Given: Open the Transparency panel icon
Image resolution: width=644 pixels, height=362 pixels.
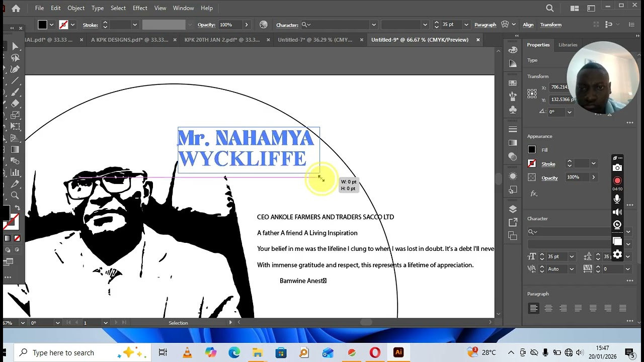Looking at the screenshot, I should tap(513, 156).
